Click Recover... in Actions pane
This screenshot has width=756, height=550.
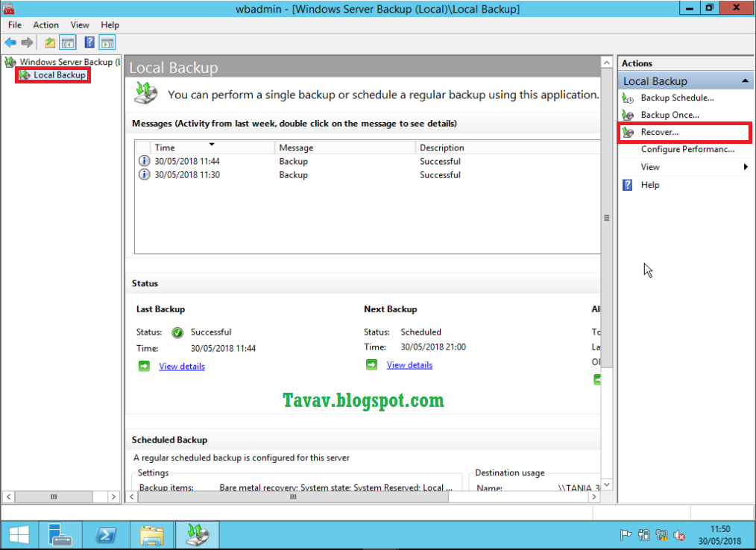659,132
